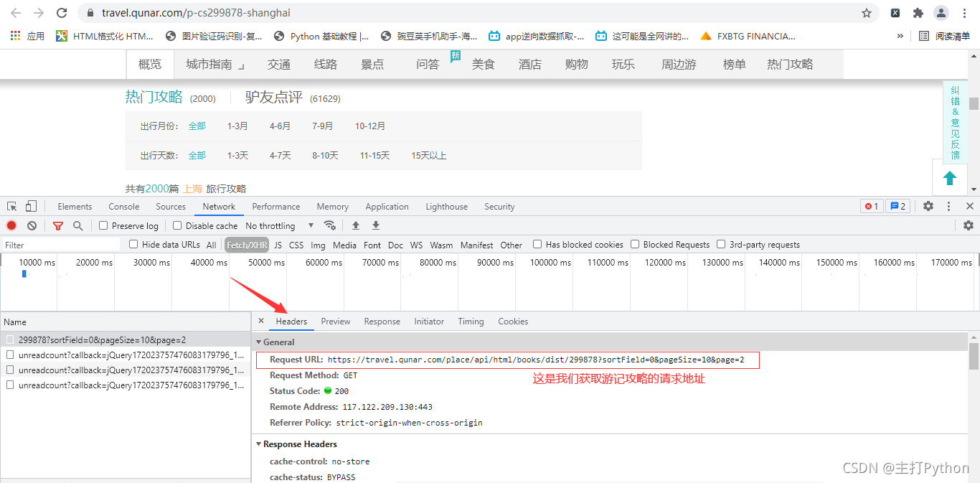Toggle the network filter funnel icon
Screen dimensions: 980x483
click(58, 225)
